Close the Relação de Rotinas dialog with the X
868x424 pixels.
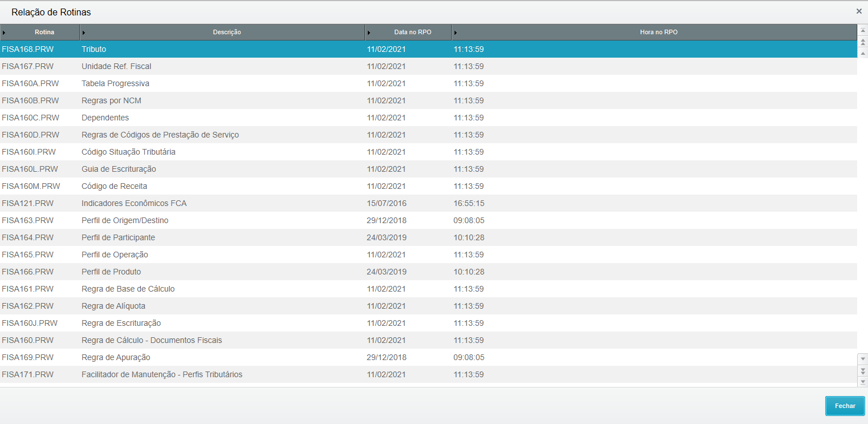click(x=859, y=11)
